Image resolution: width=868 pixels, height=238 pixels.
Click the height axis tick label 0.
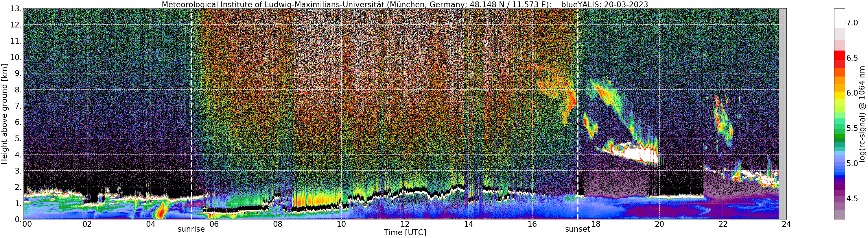coord(18,219)
